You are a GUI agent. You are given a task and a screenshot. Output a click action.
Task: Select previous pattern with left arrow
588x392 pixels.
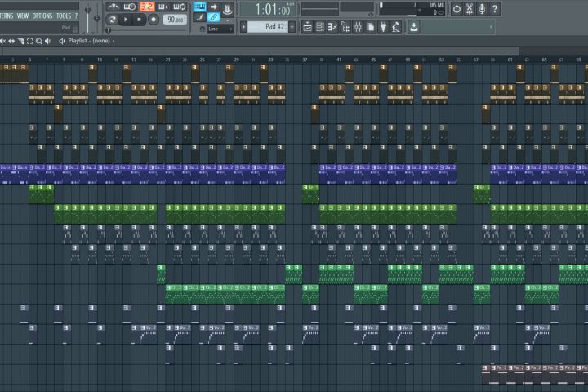[x=243, y=27]
